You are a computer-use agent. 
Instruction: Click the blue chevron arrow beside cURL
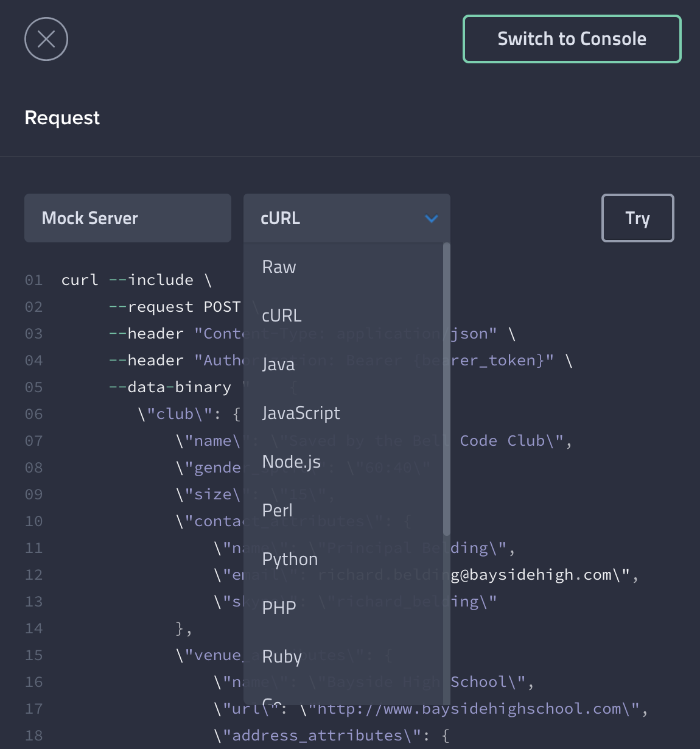(x=432, y=219)
